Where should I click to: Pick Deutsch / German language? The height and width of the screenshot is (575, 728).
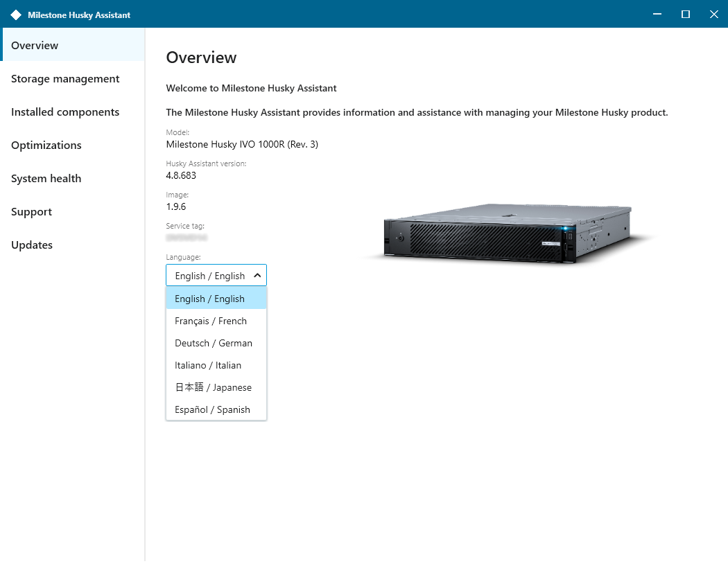(x=216, y=343)
